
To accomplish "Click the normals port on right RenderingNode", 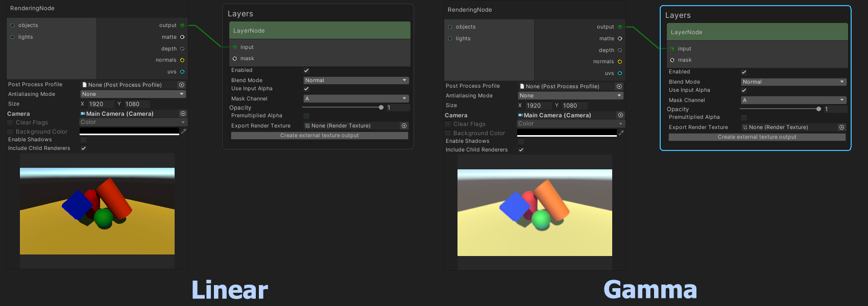I will click(x=620, y=62).
